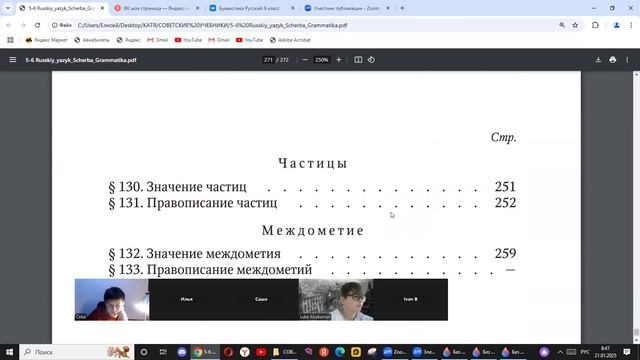Open the Adobe Acrobat bookmark
Screen dimensions: 640x360
pyautogui.click(x=290, y=40)
